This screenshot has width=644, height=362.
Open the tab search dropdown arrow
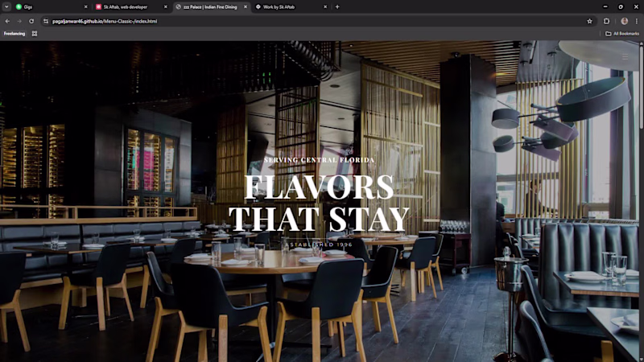point(6,6)
